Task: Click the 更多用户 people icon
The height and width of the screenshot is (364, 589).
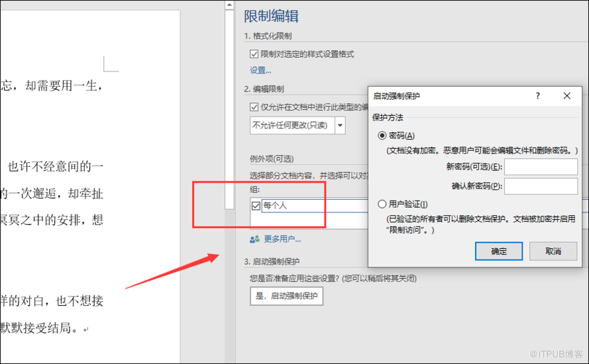Action: (x=254, y=239)
